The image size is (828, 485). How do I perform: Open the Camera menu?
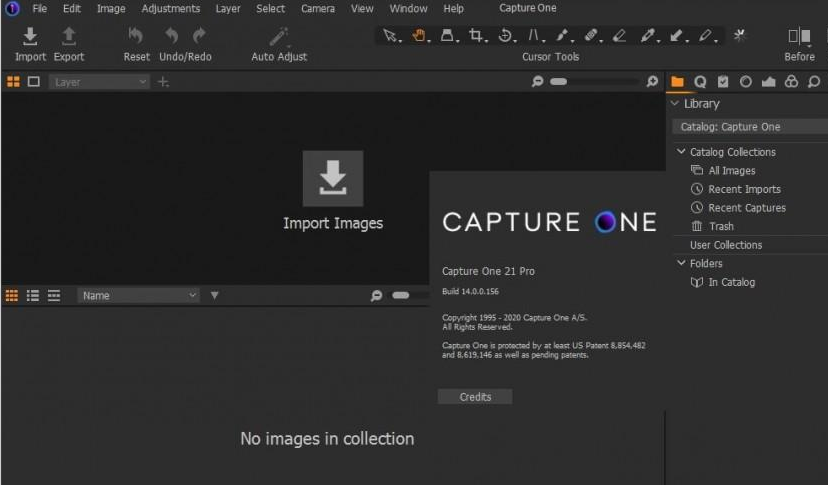pyautogui.click(x=318, y=8)
